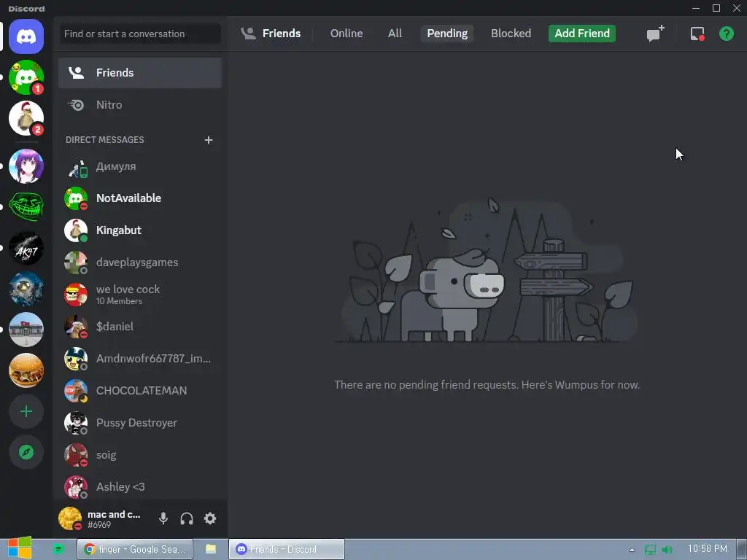The width and height of the screenshot is (747, 560).
Task: Create a new DM with plus icon
Action: tap(208, 140)
